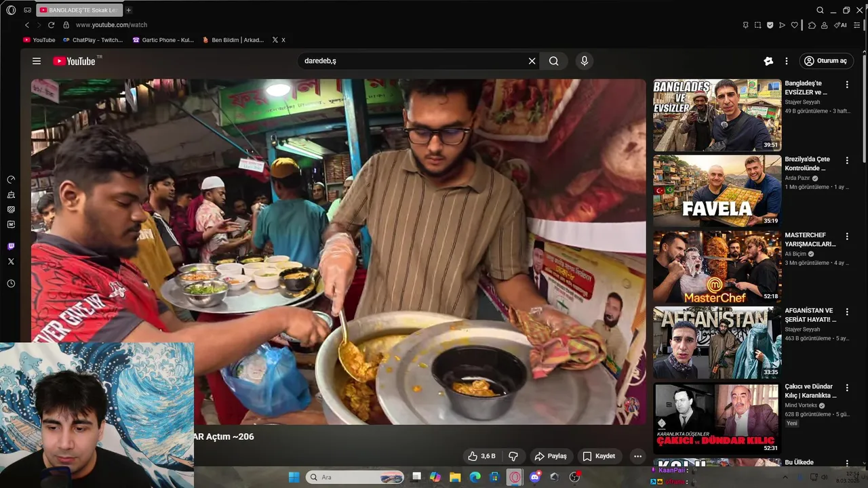868x488 pixels.
Task: Open the X panel in sidebar
Action: pyautogui.click(x=11, y=261)
